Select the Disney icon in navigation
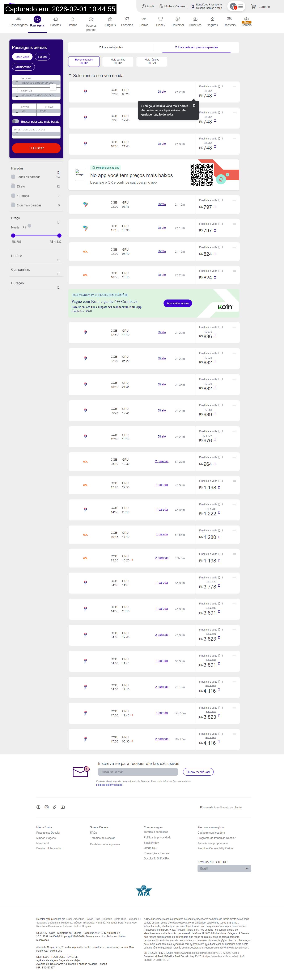The height and width of the screenshot is (980, 284). click(x=160, y=19)
